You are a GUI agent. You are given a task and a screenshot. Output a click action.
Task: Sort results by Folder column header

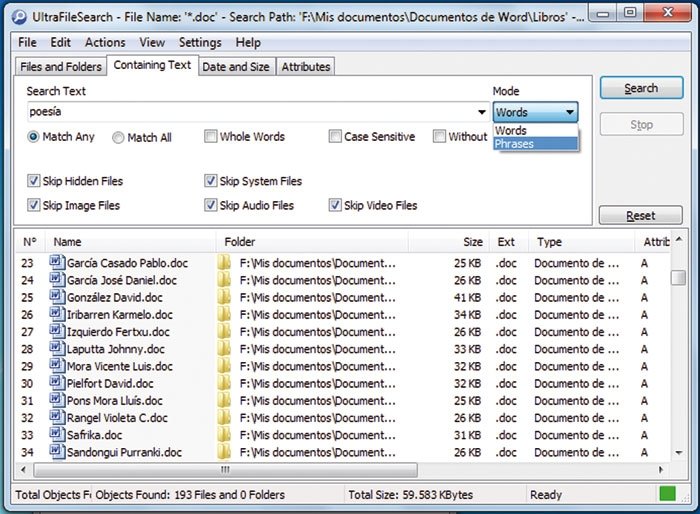click(312, 242)
